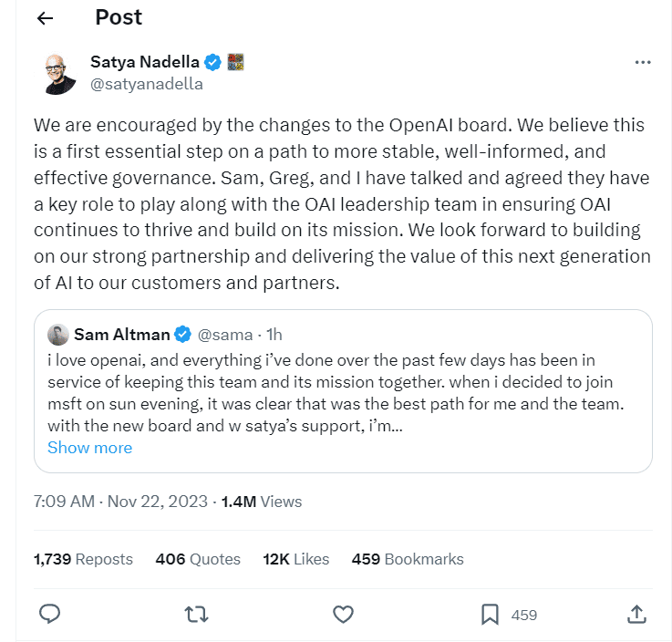Click the 7:09 AM Nov 22, 2023 timestamp
This screenshot has height=642, width=672.
121,502
